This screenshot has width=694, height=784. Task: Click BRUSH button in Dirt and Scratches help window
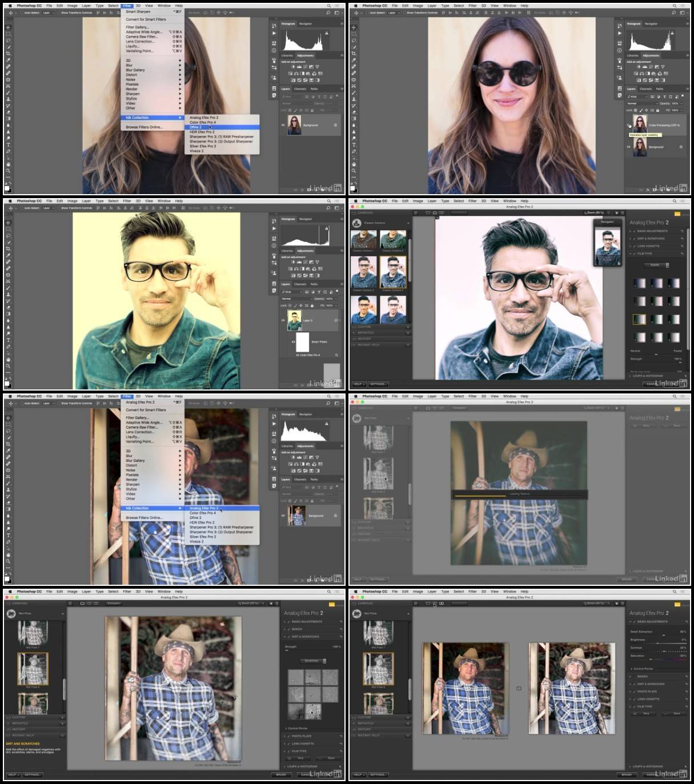[280, 774]
